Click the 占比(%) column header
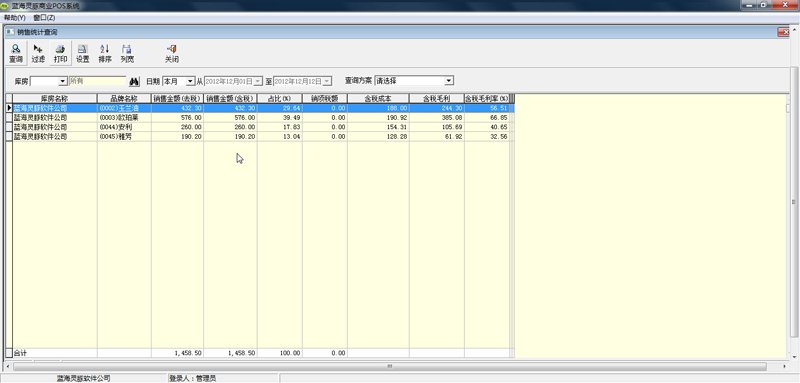The height and width of the screenshot is (383, 800). coord(280,98)
